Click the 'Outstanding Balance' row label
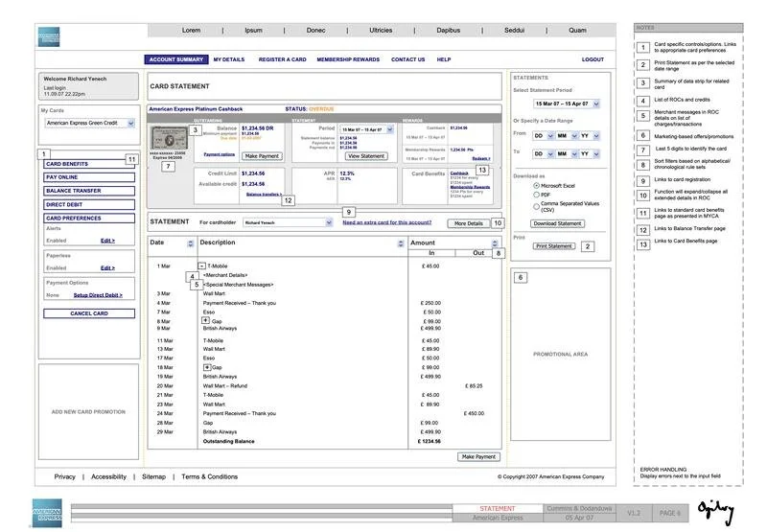Image resolution: width=767 pixels, height=532 pixels. 228,442
